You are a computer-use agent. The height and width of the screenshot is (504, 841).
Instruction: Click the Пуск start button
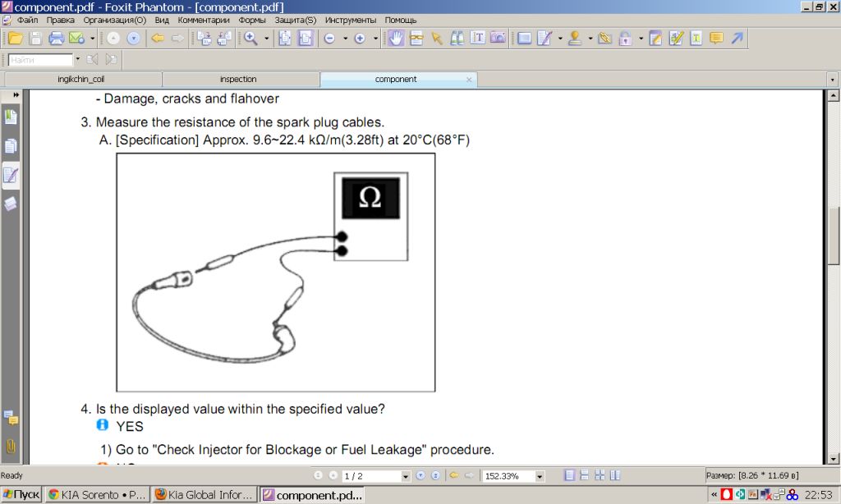click(x=21, y=495)
